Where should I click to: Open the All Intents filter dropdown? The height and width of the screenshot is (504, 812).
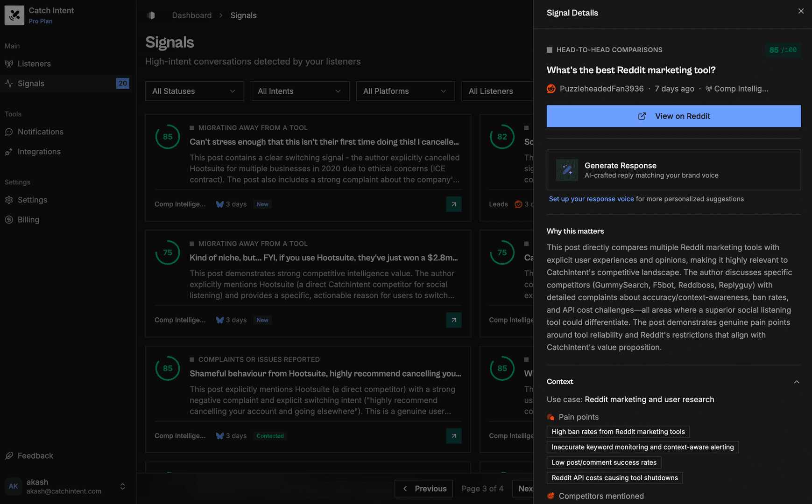300,91
